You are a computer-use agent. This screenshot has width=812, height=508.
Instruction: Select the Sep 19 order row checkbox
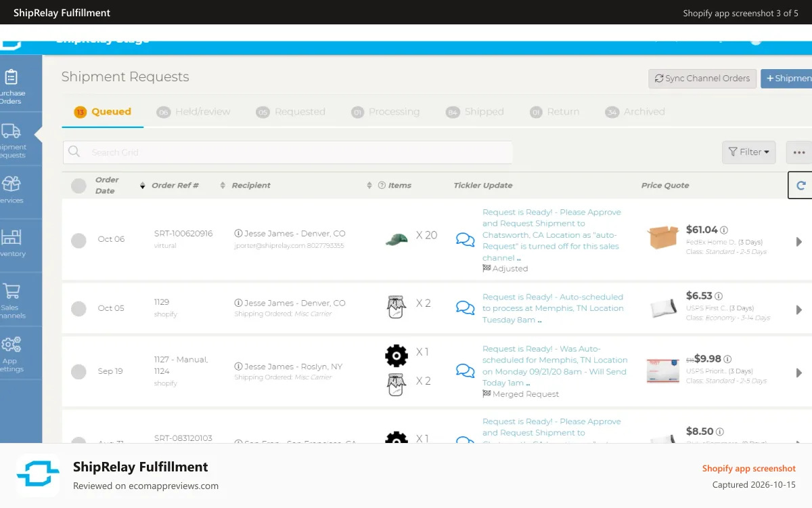pyautogui.click(x=78, y=372)
